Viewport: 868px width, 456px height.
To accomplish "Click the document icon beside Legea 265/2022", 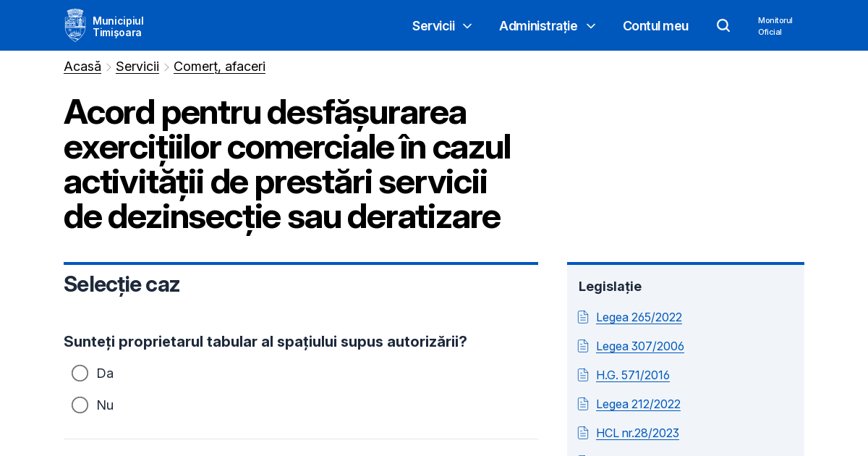I will click(583, 317).
